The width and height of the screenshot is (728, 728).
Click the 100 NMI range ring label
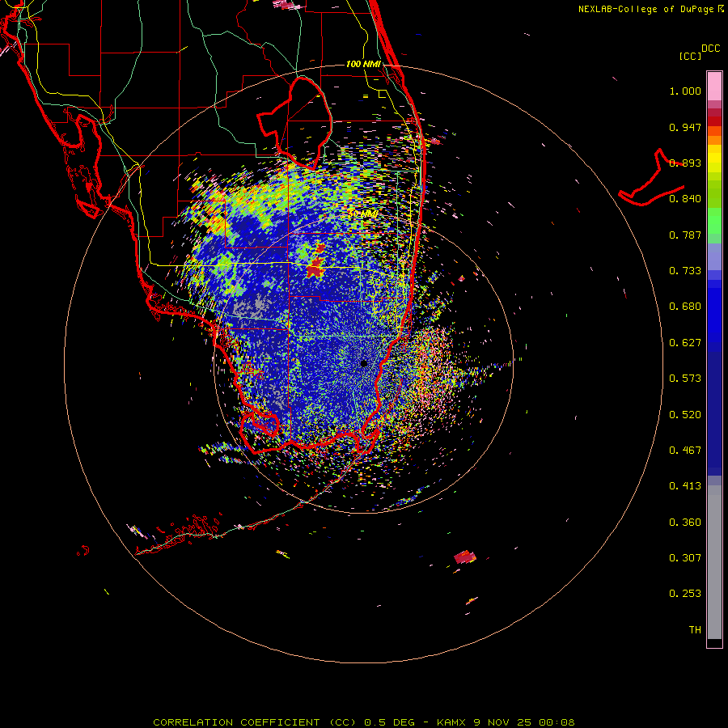(x=363, y=64)
